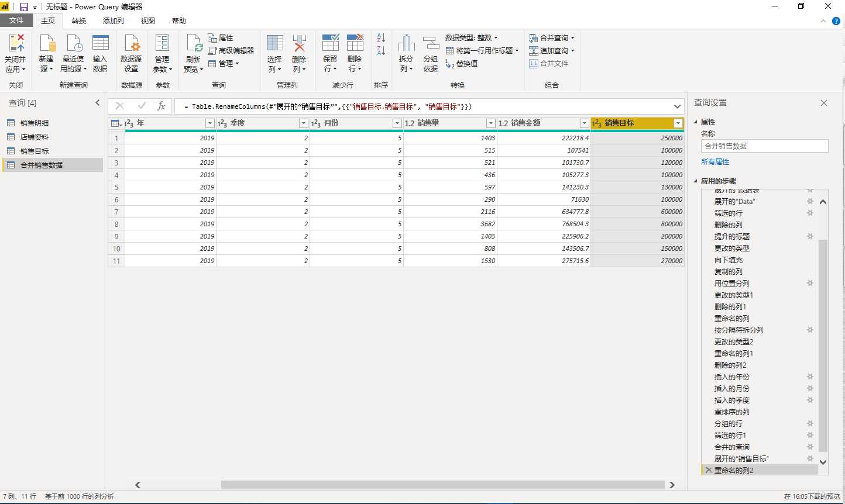The image size is (845, 504).
Task: Cancel formula edit with X icon
Action: tap(120, 106)
